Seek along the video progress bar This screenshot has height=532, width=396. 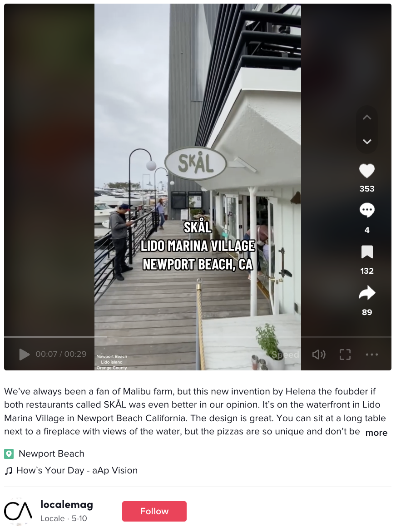pos(198,337)
